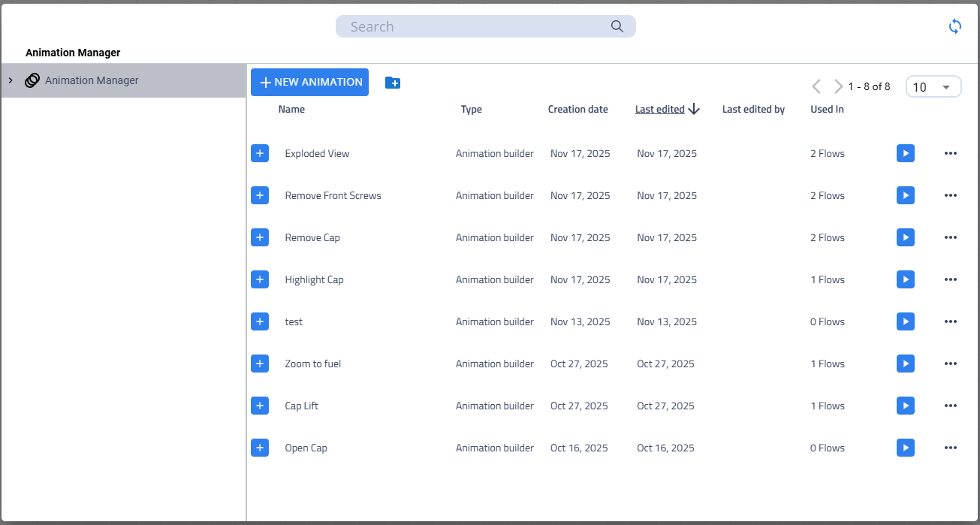Go to previous page arrow
Viewport: 980px width, 525px height.
coord(816,86)
